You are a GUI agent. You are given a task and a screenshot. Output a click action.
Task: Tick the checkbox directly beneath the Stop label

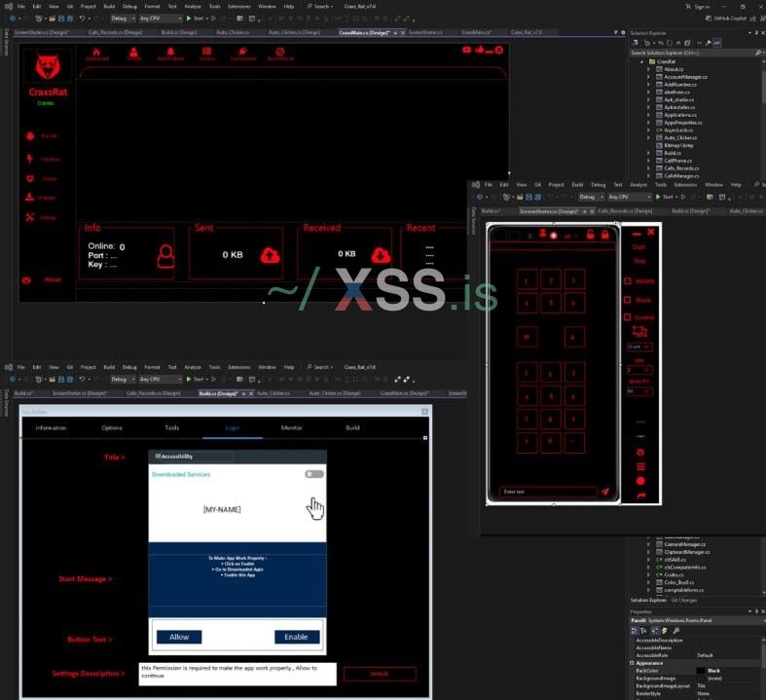point(627,281)
